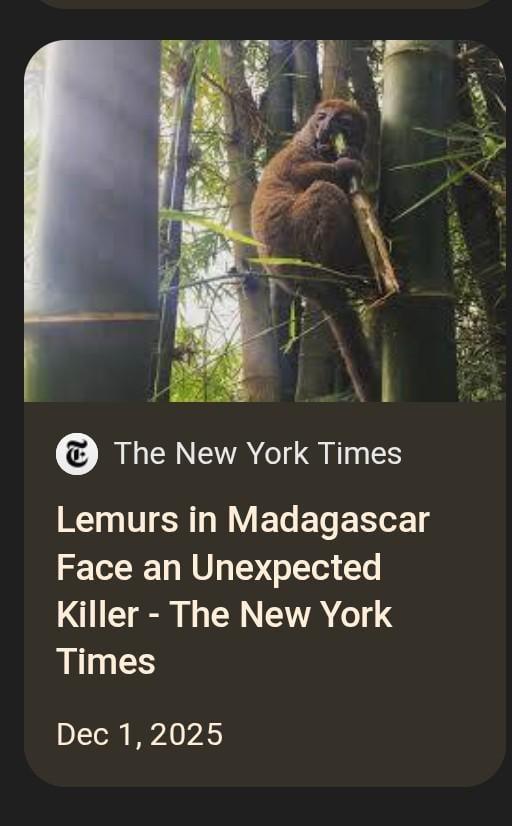Click the dark background below the card
The image size is (512, 826).
tap(256, 808)
